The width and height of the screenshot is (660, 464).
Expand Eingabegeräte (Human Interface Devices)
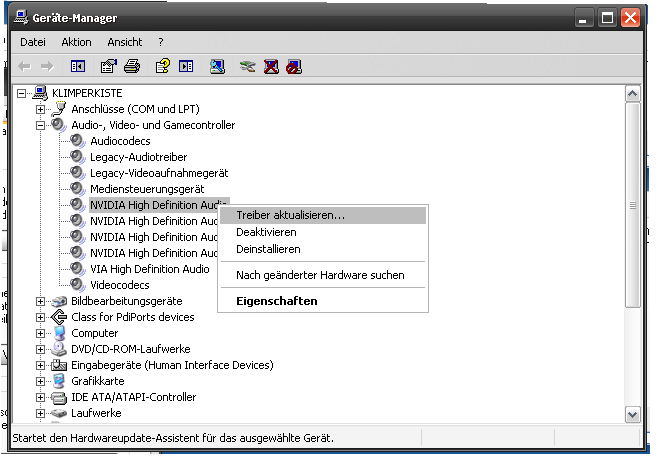[40, 365]
